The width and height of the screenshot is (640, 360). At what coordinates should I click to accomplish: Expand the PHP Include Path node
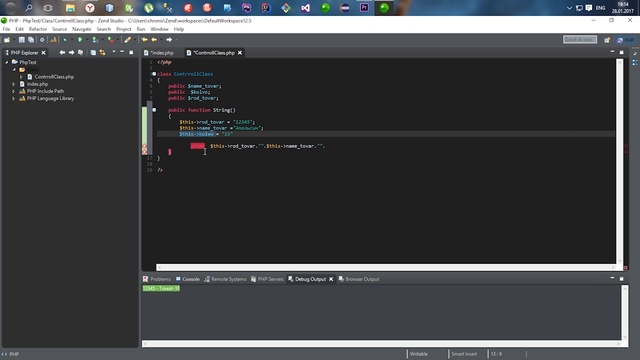coord(14,91)
